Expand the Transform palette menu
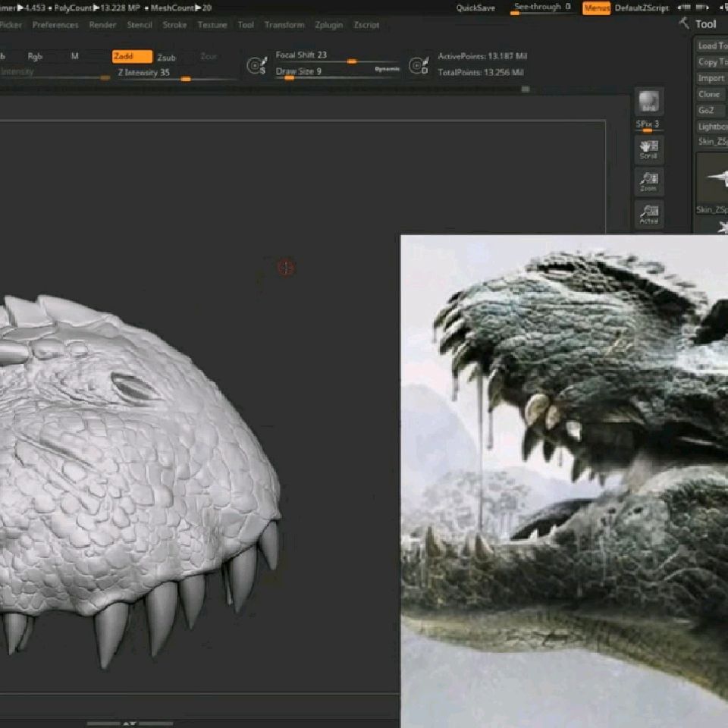Screen dimensions: 728x728 coord(284,25)
